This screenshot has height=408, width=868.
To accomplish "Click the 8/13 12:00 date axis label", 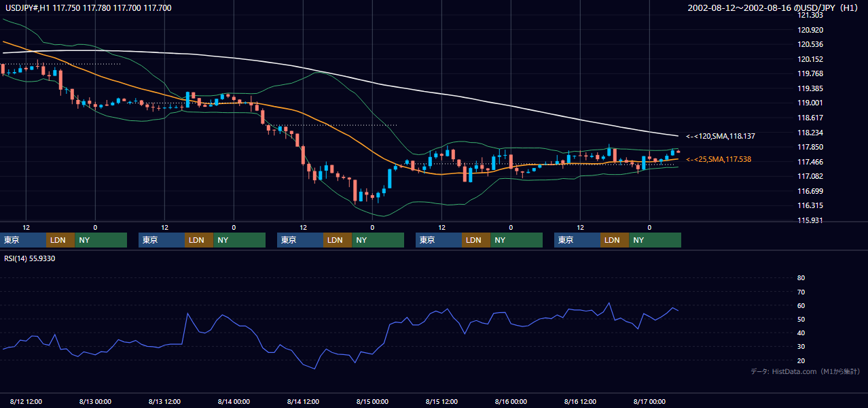I will pos(164,401).
